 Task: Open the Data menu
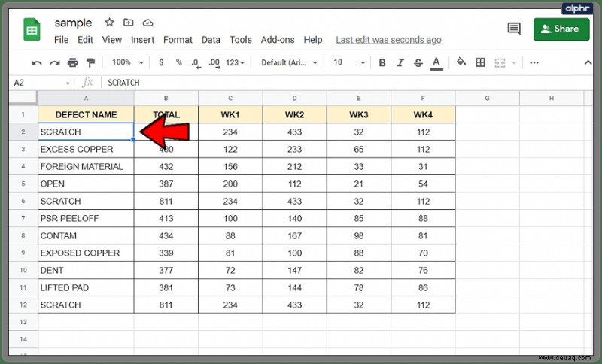tap(211, 40)
